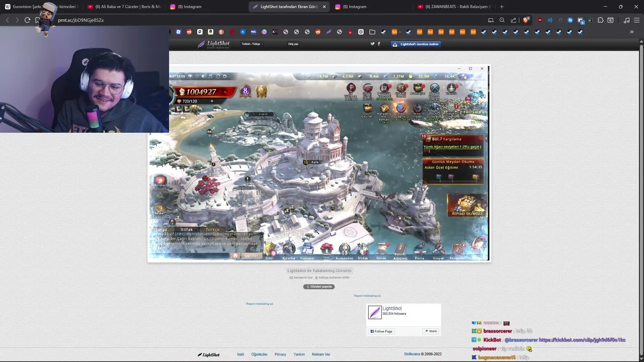The width and height of the screenshot is (644, 362).
Task: Open the extensions puzzle-piece icon
Action: coord(600,20)
